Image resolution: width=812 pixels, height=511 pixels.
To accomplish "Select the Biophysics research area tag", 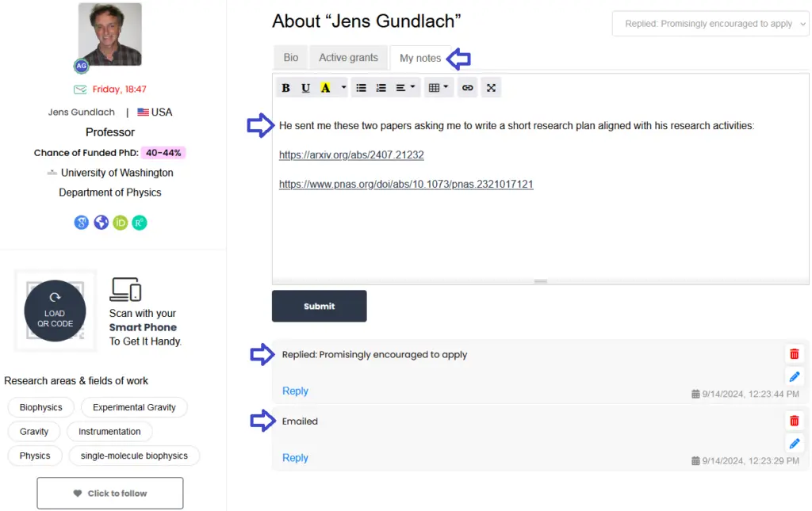I will pos(41,407).
